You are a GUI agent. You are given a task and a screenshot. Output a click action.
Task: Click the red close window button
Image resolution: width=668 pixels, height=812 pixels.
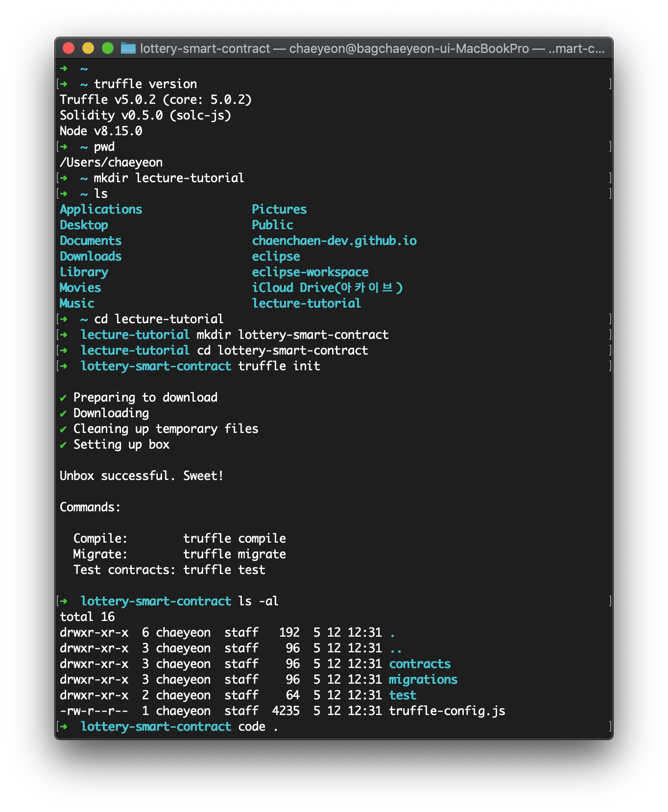pyautogui.click(x=69, y=48)
